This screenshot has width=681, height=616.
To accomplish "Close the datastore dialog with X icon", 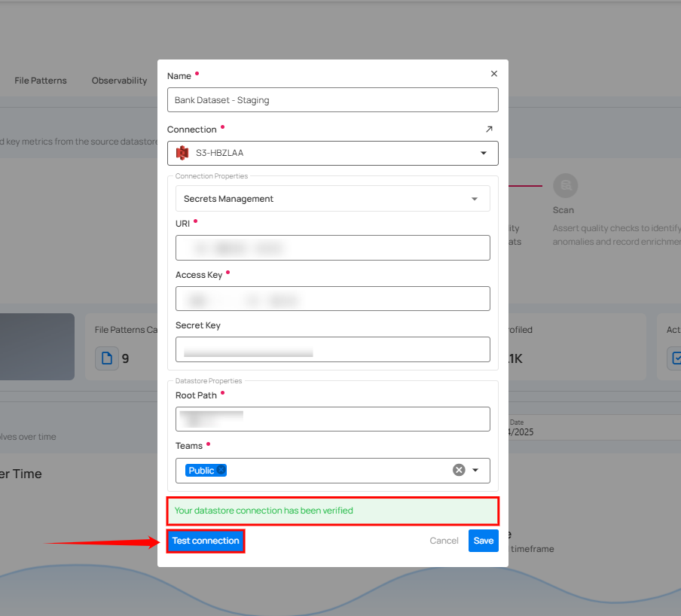I will tap(494, 74).
